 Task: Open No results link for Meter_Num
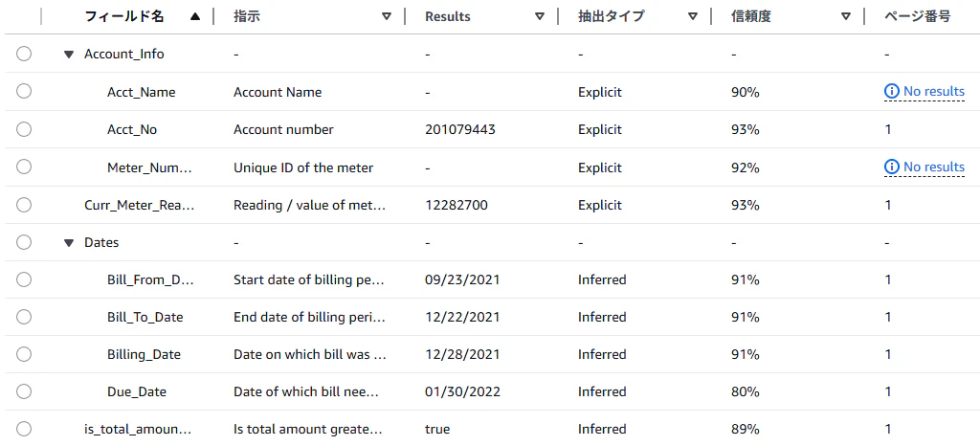click(x=934, y=167)
